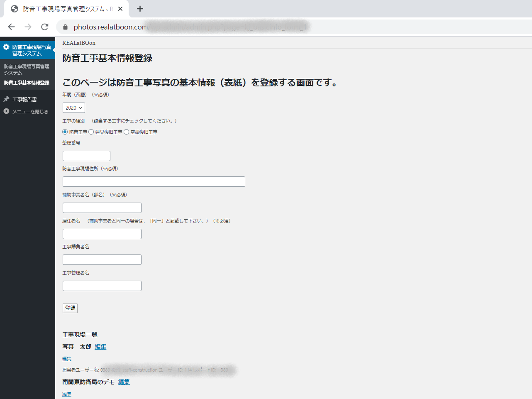Open 防音工事基本情報登録 in the sidebar submenu
The image size is (532, 399).
[27, 83]
